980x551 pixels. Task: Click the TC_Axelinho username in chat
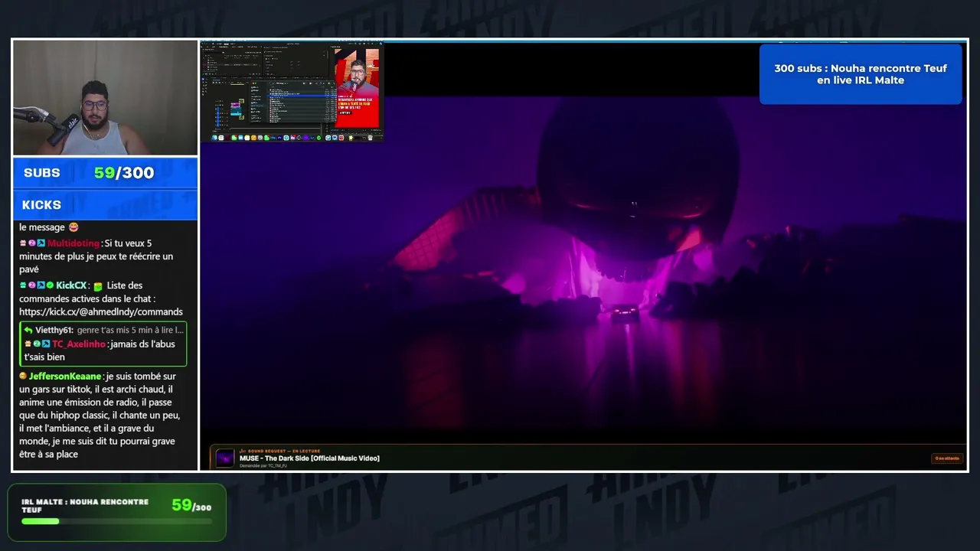point(79,344)
